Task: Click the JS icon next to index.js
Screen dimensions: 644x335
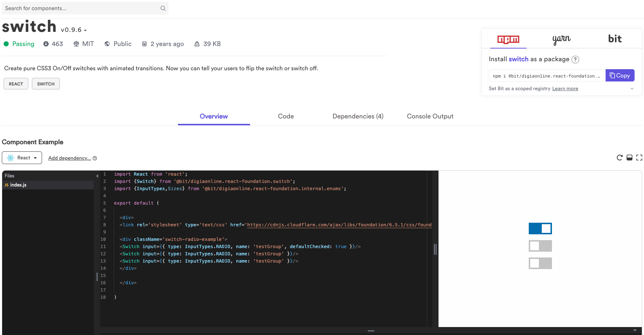Action: (x=6, y=185)
